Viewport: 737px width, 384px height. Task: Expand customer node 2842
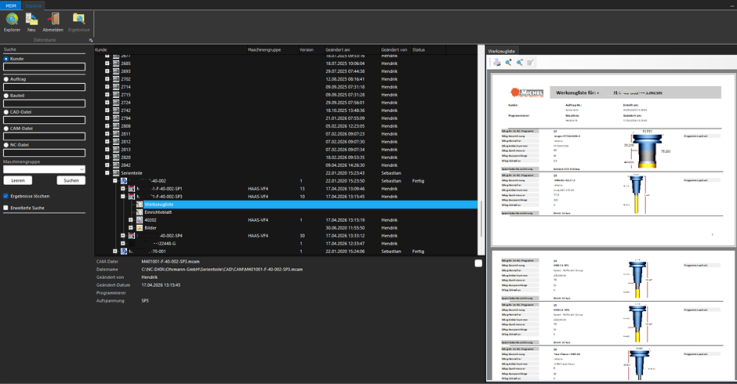[x=107, y=165]
